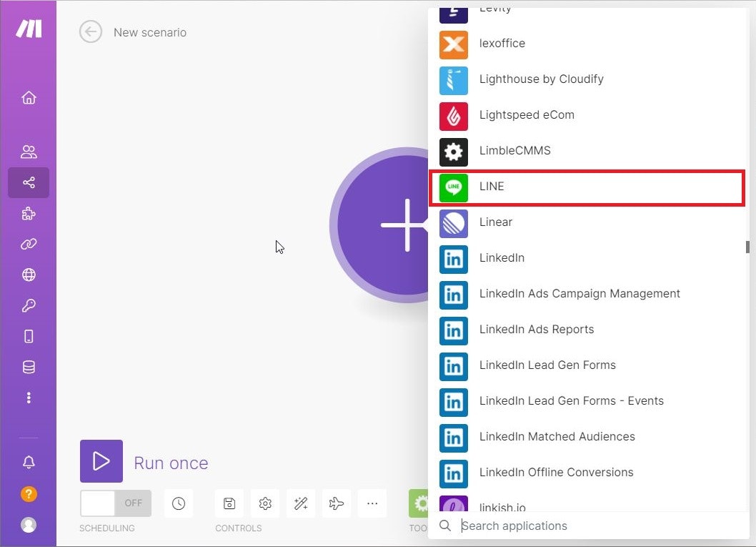
Task: Select lexoffice from the app list
Action: click(x=587, y=44)
